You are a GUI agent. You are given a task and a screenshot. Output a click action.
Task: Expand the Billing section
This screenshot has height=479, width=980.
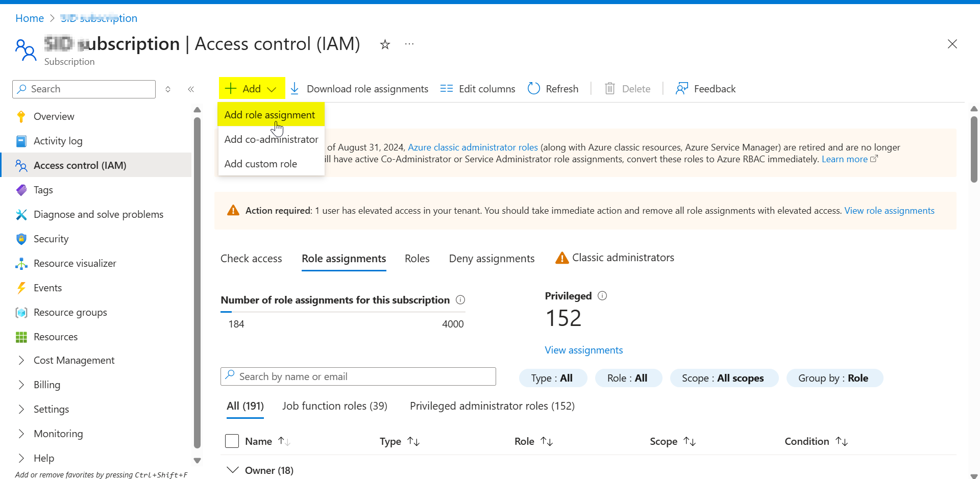21,385
